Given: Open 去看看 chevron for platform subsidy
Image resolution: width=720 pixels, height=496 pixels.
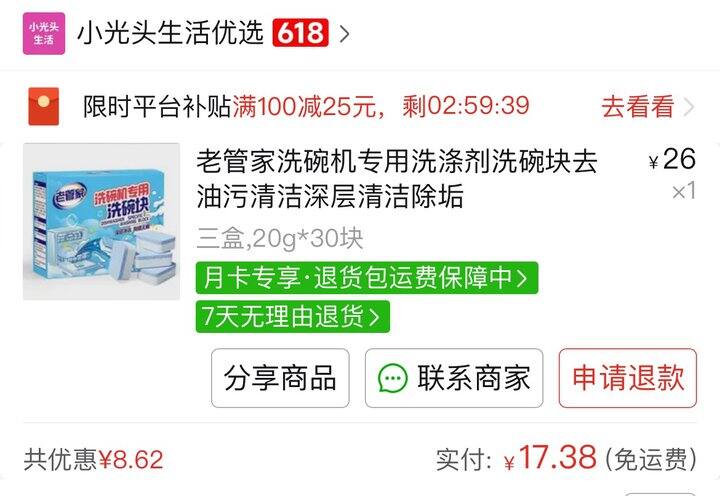Looking at the screenshot, I should [x=688, y=107].
